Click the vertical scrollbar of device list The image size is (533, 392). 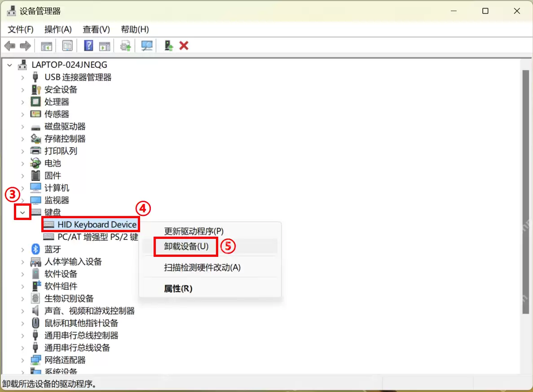point(525,192)
